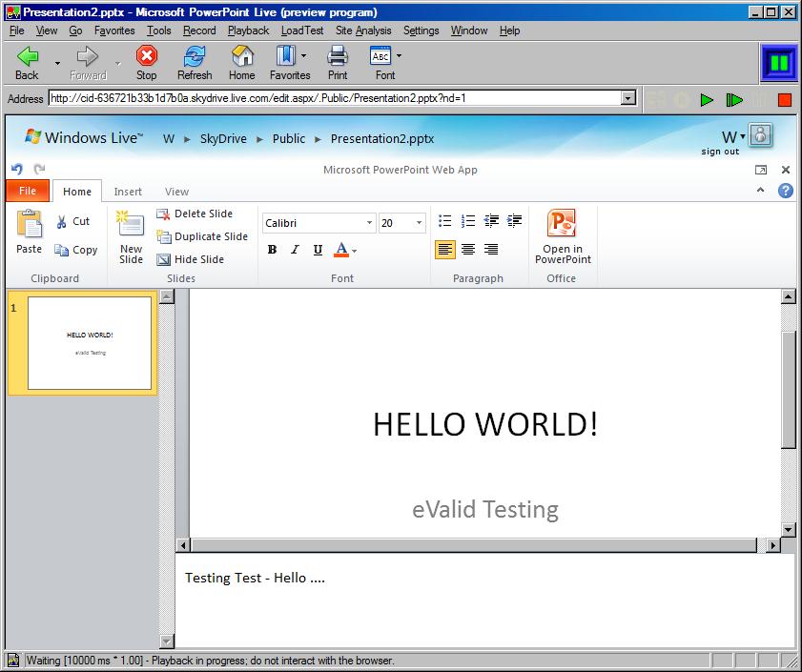The image size is (802, 672).
Task: Click the blue pause indicator icon
Action: point(779,64)
